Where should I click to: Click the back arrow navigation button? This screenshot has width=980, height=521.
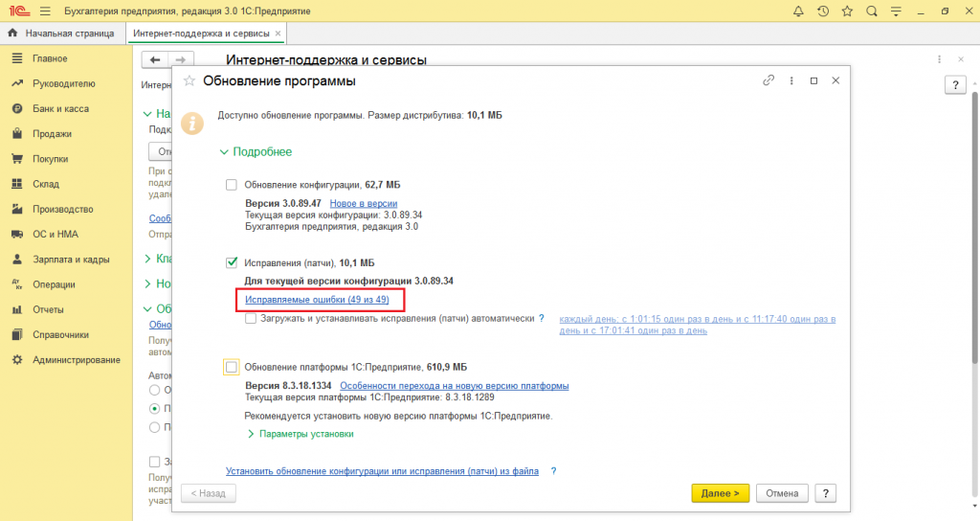pos(155,59)
